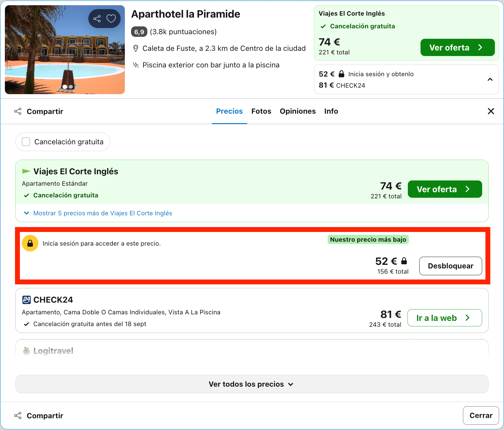This screenshot has width=504, height=430.
Task: Click the Apartamento Estándar room text
Action: pyautogui.click(x=55, y=183)
